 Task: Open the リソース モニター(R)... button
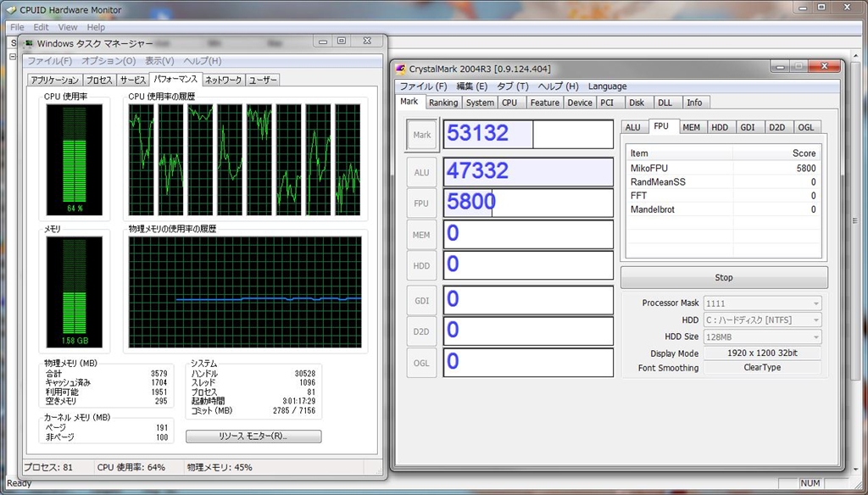253,437
